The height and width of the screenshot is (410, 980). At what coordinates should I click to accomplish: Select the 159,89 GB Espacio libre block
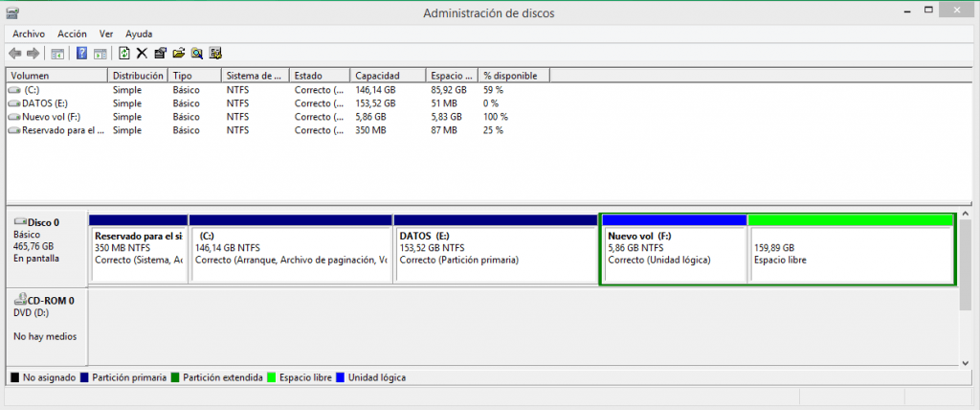tap(851, 254)
